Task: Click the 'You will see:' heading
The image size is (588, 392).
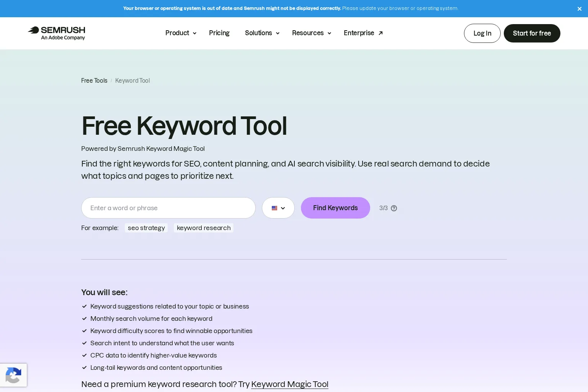Action: (104, 292)
